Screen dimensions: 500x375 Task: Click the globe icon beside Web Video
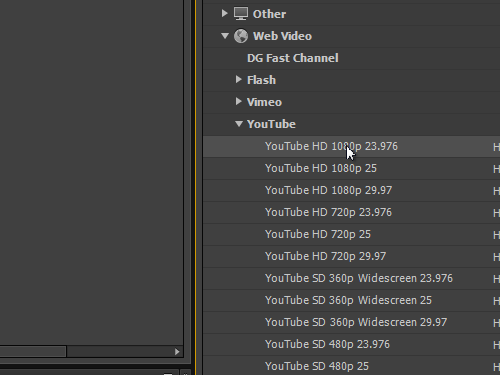click(241, 36)
